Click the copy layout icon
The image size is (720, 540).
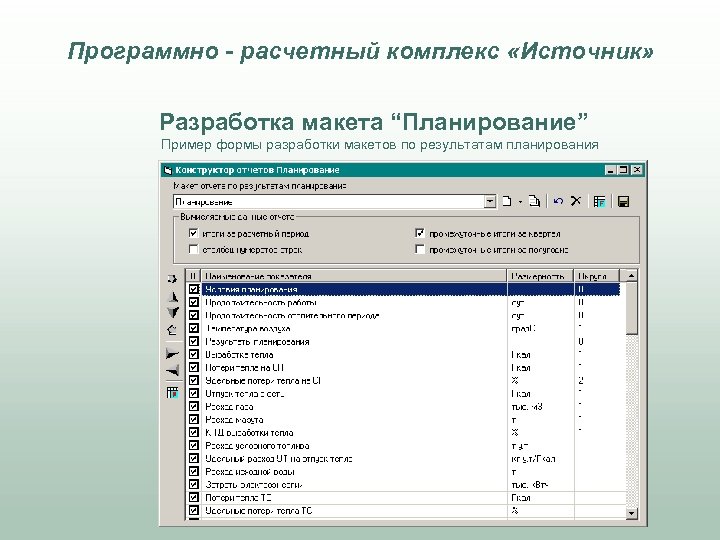pos(534,201)
